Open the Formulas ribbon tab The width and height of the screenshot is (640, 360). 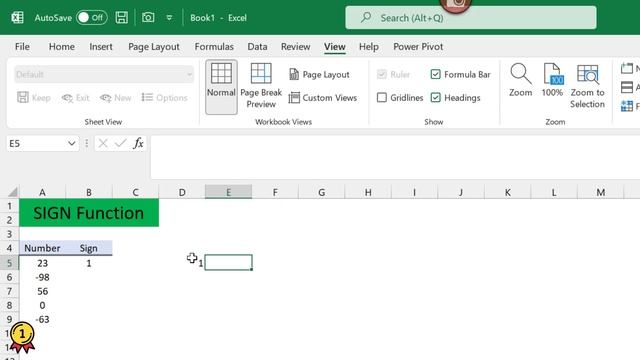pyautogui.click(x=214, y=47)
